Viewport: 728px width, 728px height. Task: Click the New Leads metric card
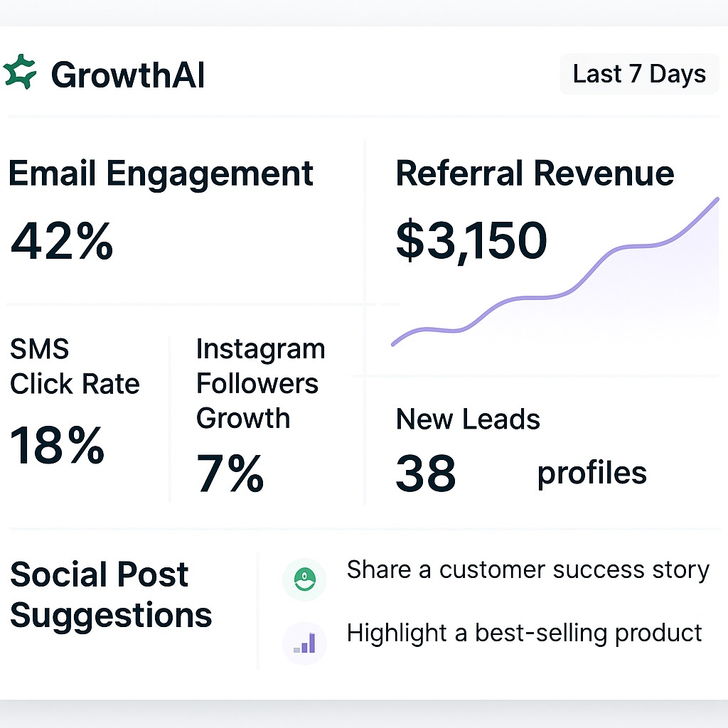coord(498,444)
